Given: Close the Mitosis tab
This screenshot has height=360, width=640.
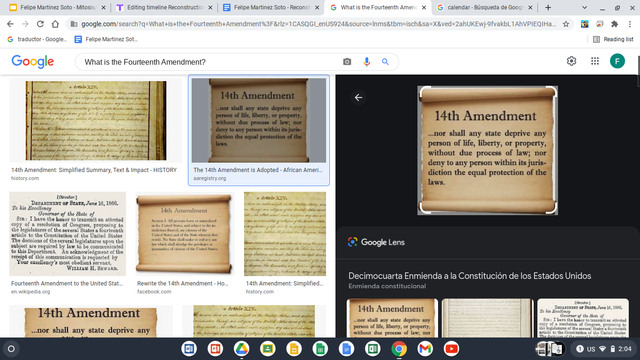Looking at the screenshot, I should click(103, 7).
